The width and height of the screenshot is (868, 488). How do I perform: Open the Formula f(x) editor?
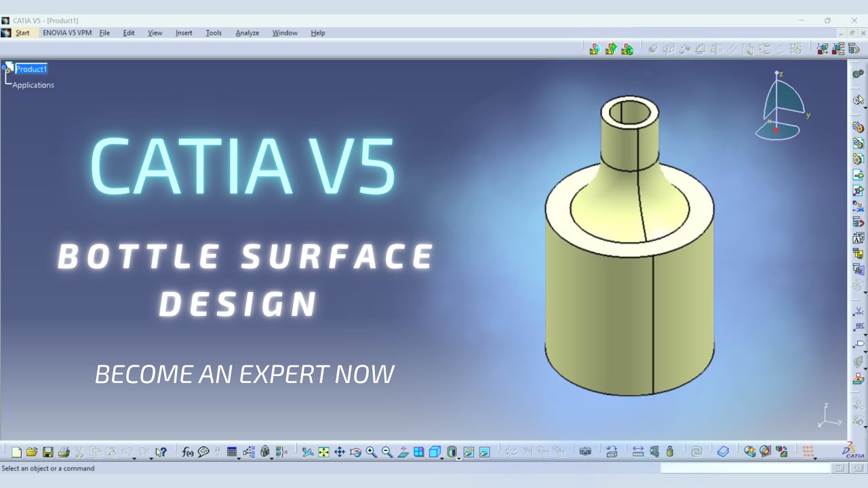[188, 452]
